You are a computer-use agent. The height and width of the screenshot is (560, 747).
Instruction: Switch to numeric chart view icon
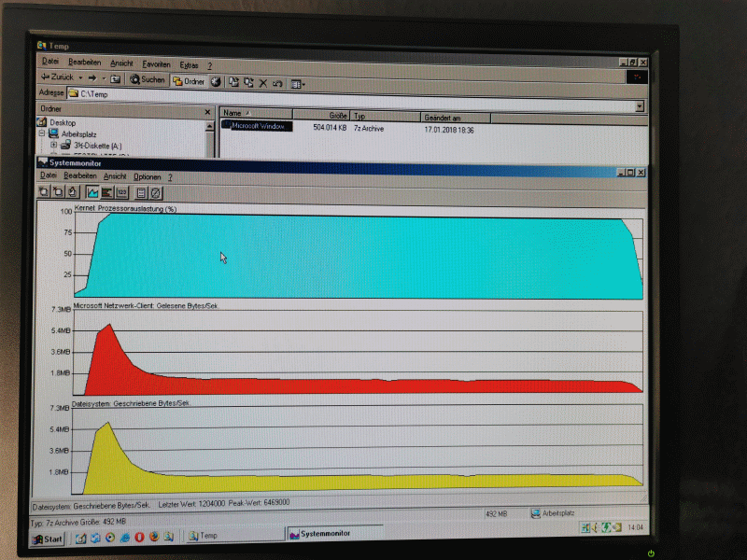[x=121, y=192]
